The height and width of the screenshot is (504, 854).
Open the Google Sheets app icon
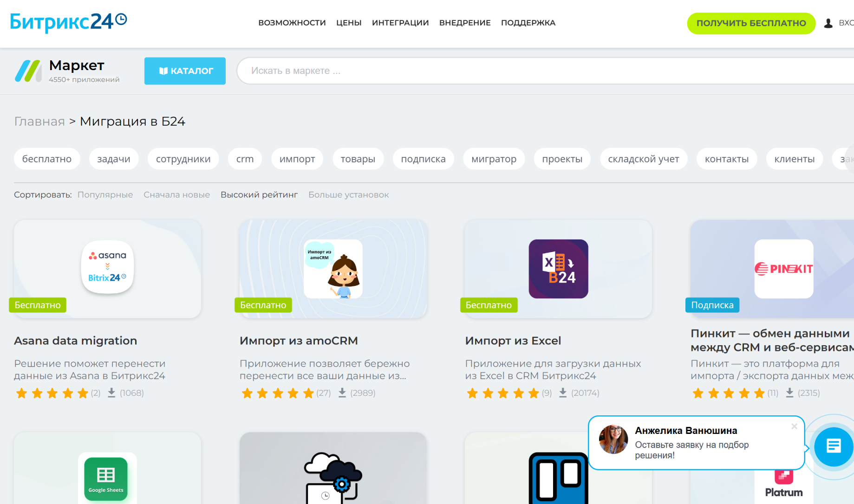pos(106,479)
